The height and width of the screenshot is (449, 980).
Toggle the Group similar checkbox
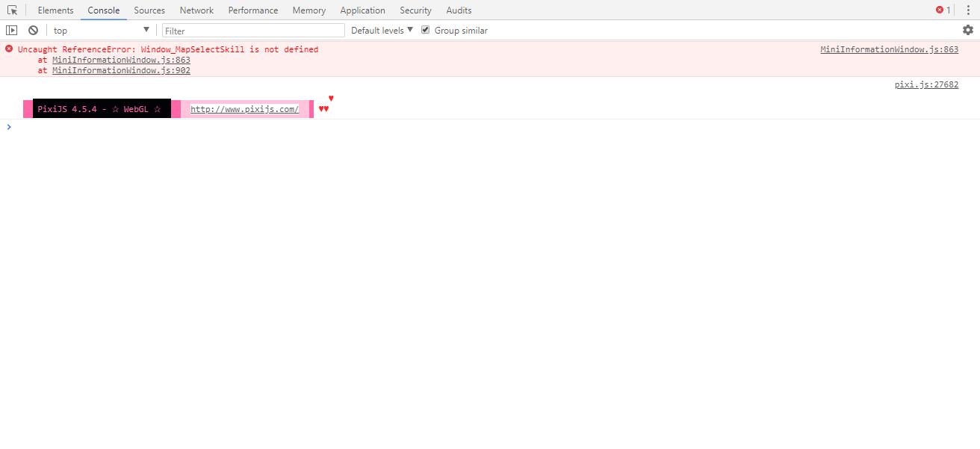426,30
